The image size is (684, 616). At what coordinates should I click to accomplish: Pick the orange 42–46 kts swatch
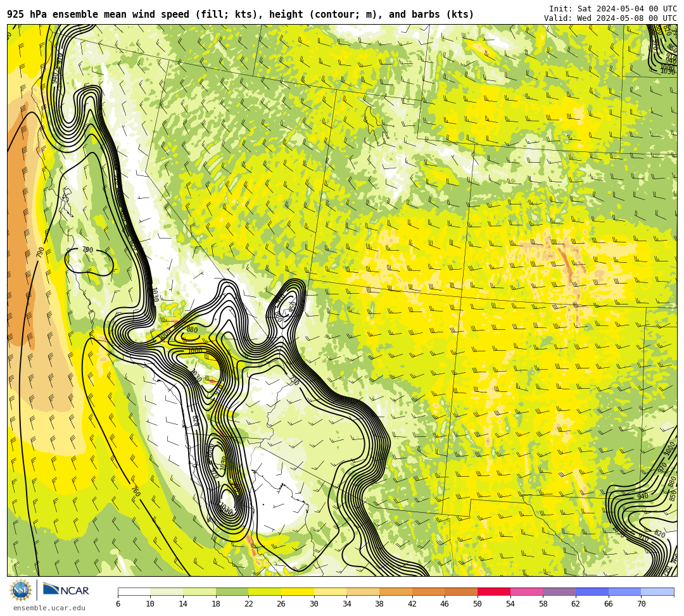[x=428, y=591]
